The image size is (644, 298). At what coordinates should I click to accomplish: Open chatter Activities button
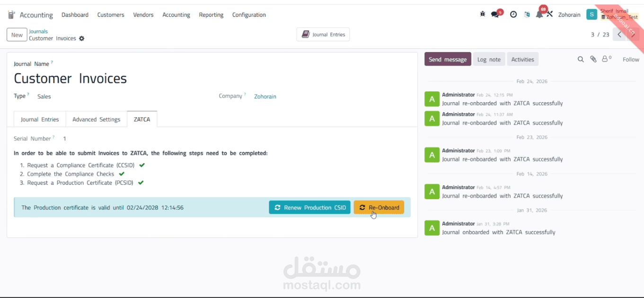point(522,59)
